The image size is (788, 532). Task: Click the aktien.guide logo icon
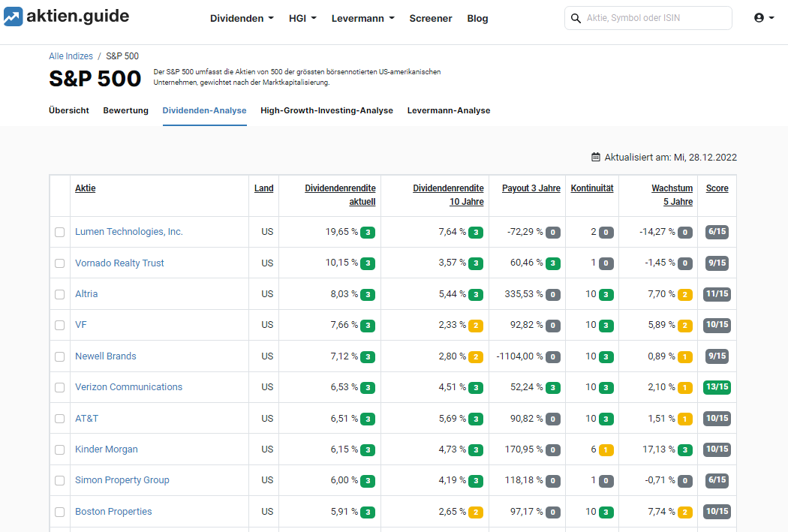coord(13,17)
